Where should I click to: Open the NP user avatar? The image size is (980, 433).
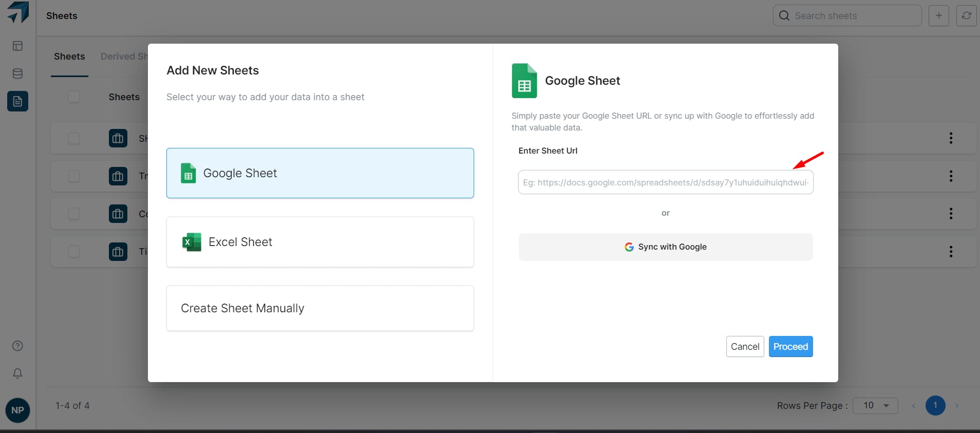(17, 410)
